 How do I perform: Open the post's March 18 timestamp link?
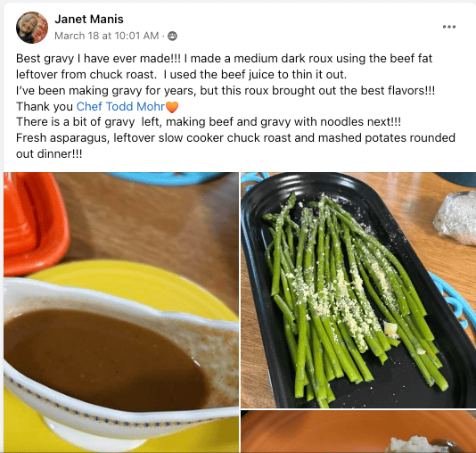pyautogui.click(x=107, y=36)
